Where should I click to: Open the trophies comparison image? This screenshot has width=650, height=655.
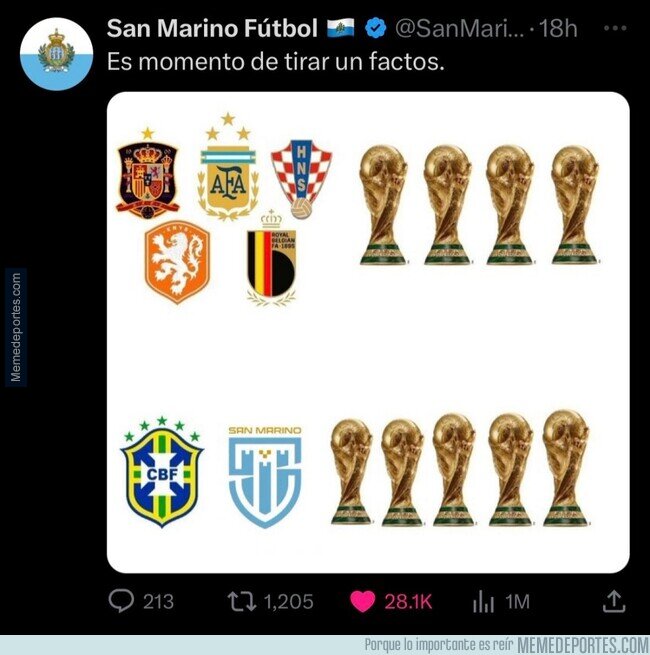(x=368, y=333)
